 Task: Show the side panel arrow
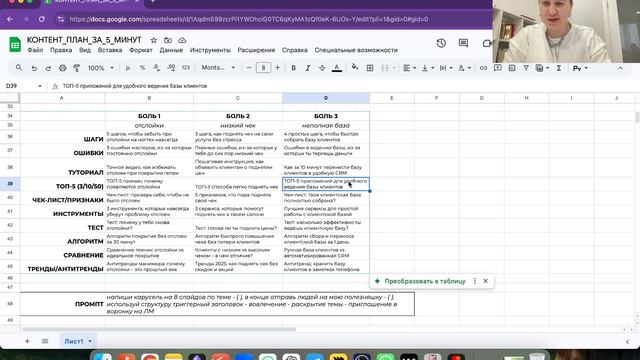[x=627, y=341]
